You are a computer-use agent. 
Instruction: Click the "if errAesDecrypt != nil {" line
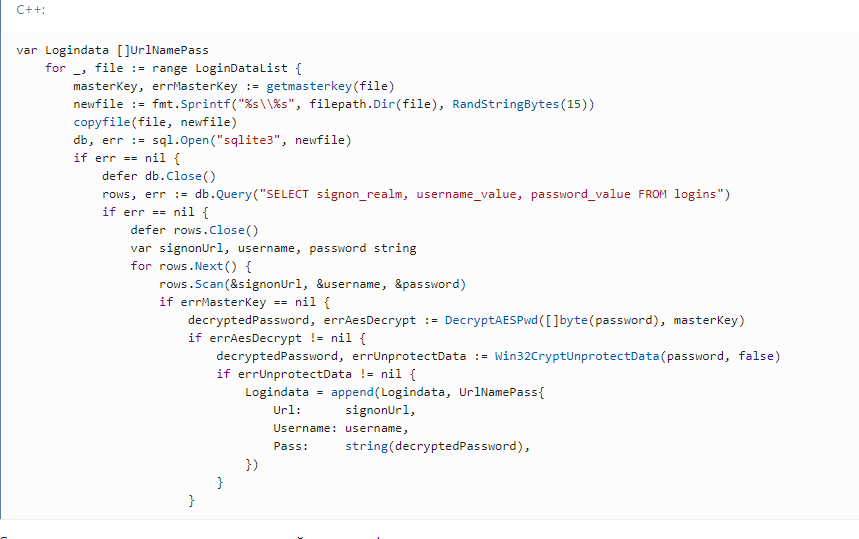point(277,339)
